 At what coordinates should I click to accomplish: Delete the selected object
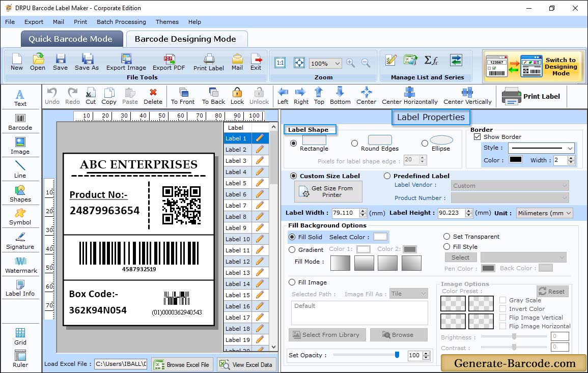[x=153, y=96]
